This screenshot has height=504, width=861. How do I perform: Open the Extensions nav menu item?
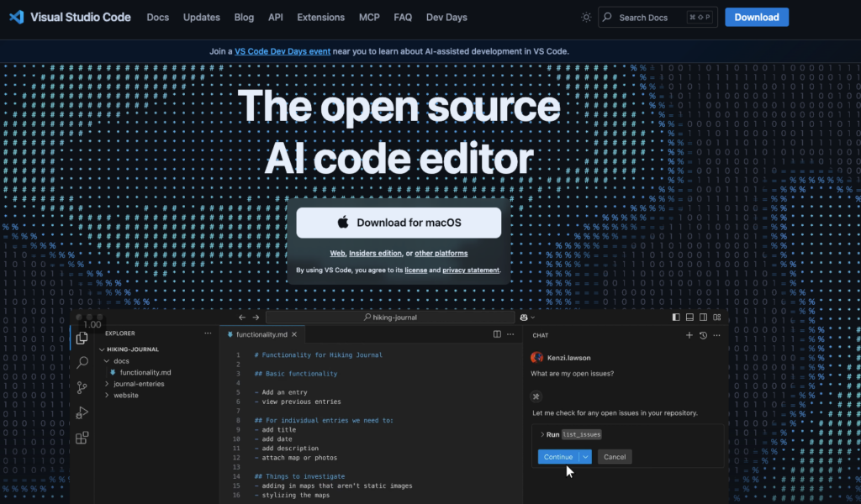tap(320, 17)
